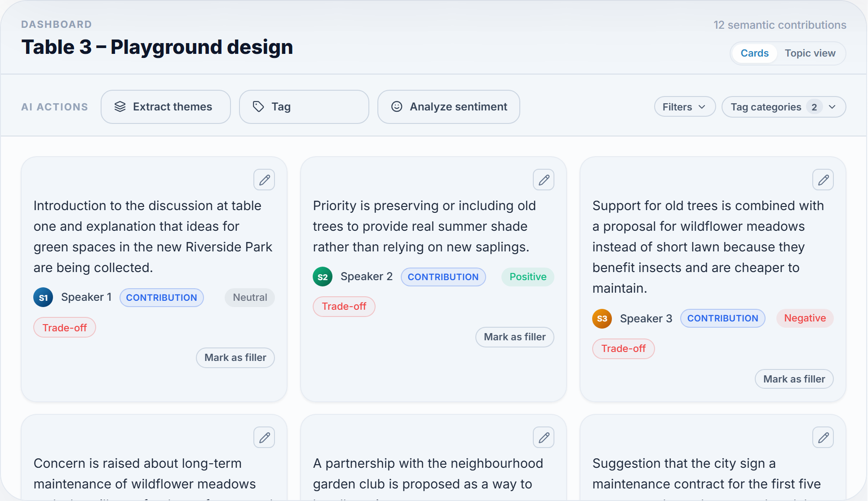The width and height of the screenshot is (868, 501).
Task: Click Trade-off tag on Speaker 1 card
Action: pyautogui.click(x=65, y=328)
